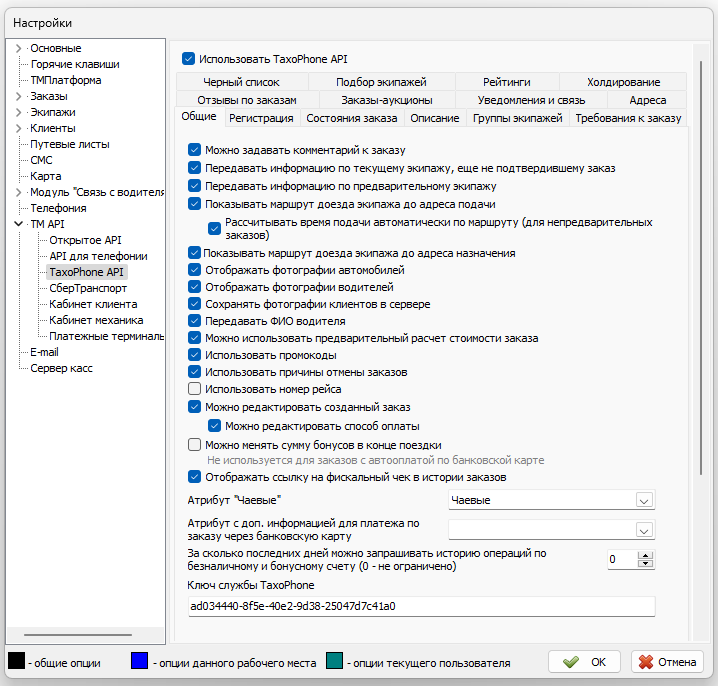Open the Атрибут "Чаевые" dropdown
718x686 pixels.
(x=644, y=499)
